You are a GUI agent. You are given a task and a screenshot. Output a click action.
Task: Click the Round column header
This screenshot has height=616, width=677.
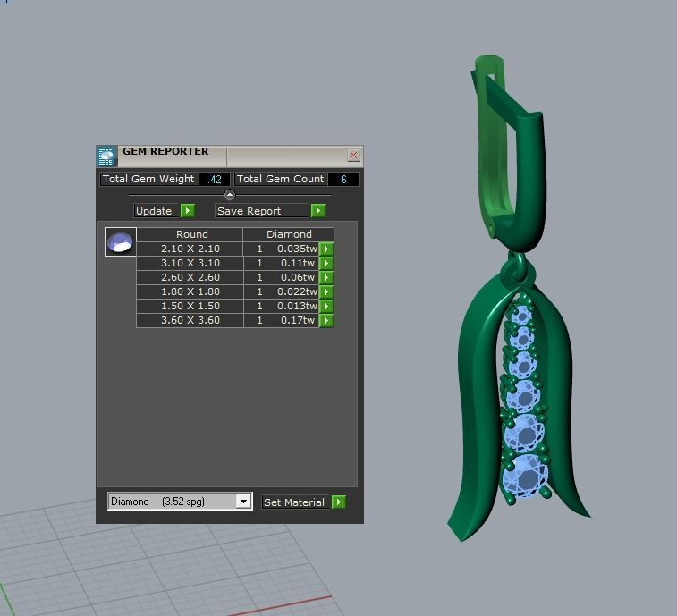190,234
